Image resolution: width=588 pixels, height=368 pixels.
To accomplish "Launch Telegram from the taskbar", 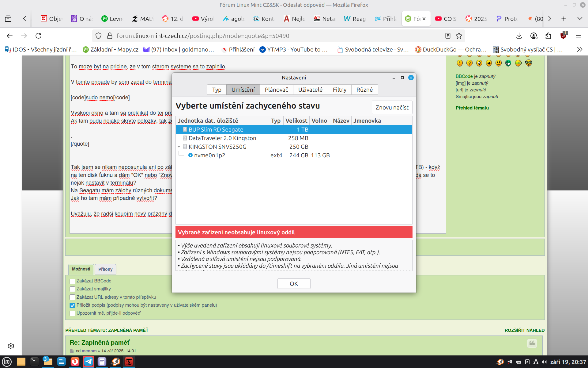I will point(89,362).
